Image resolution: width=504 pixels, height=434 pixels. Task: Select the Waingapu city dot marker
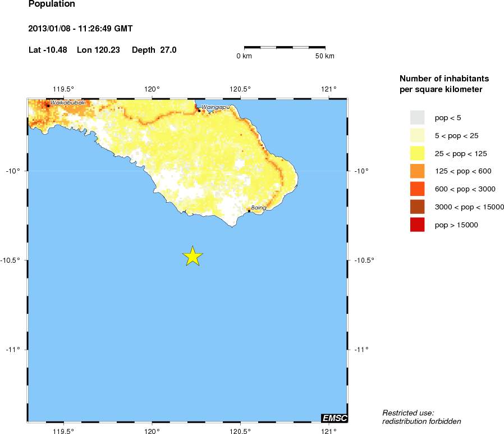coord(199,111)
